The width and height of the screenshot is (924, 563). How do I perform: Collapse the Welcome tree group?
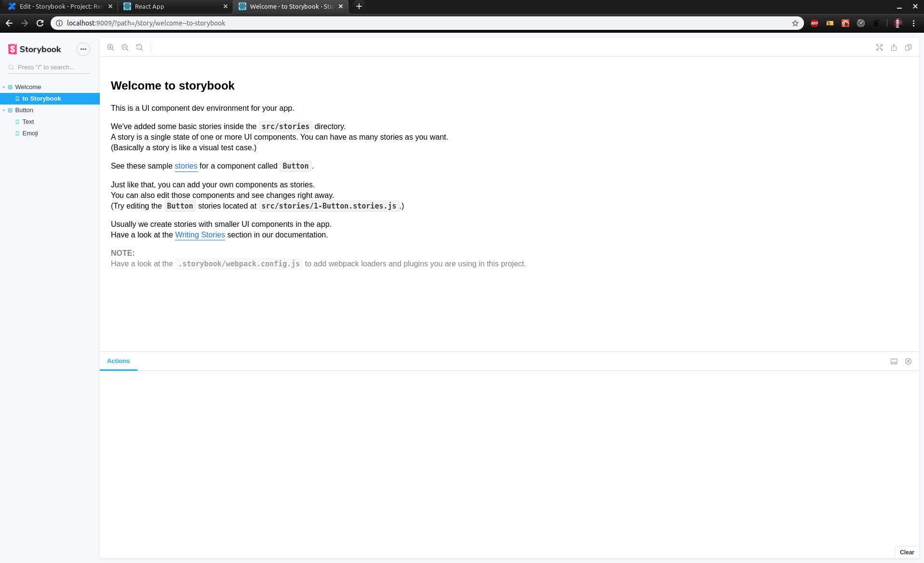pyautogui.click(x=4, y=87)
